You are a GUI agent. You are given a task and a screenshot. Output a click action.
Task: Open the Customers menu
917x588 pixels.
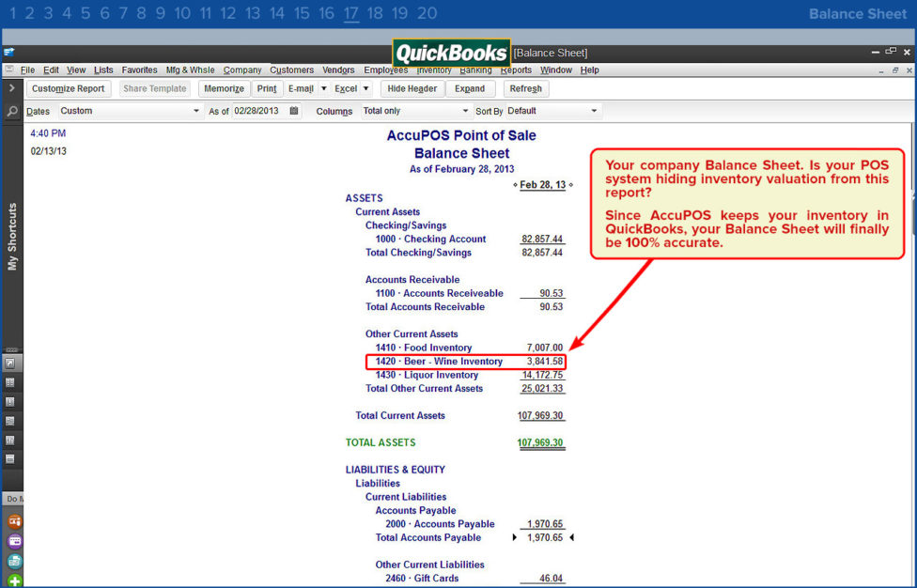click(292, 70)
